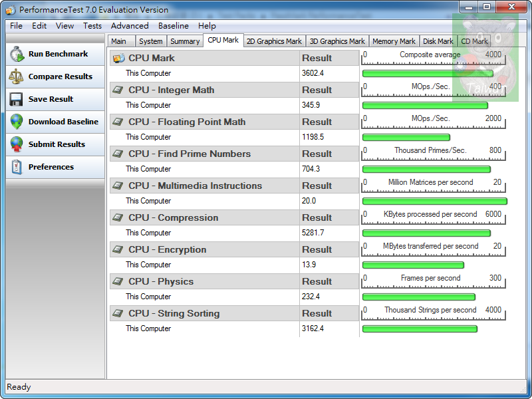Click the Download Baseline button label
This screenshot has width=532, height=399.
pos(63,122)
